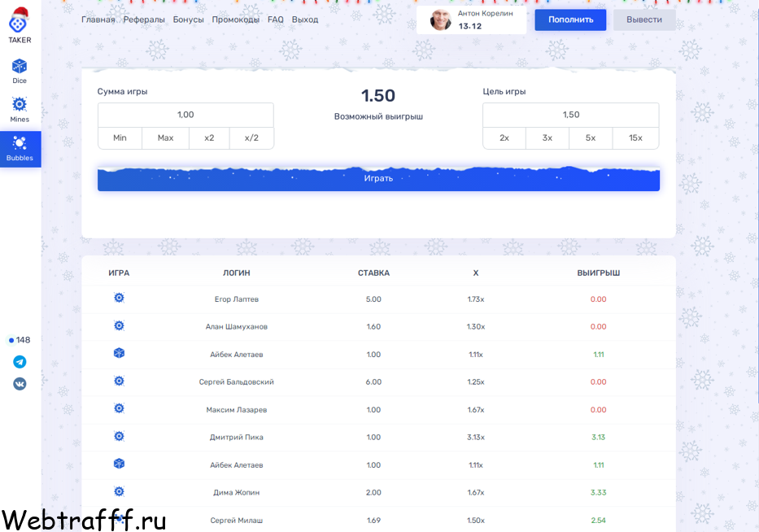Click the Mines icon in Егор Лаптев row
The width and height of the screenshot is (759, 532).
click(119, 298)
